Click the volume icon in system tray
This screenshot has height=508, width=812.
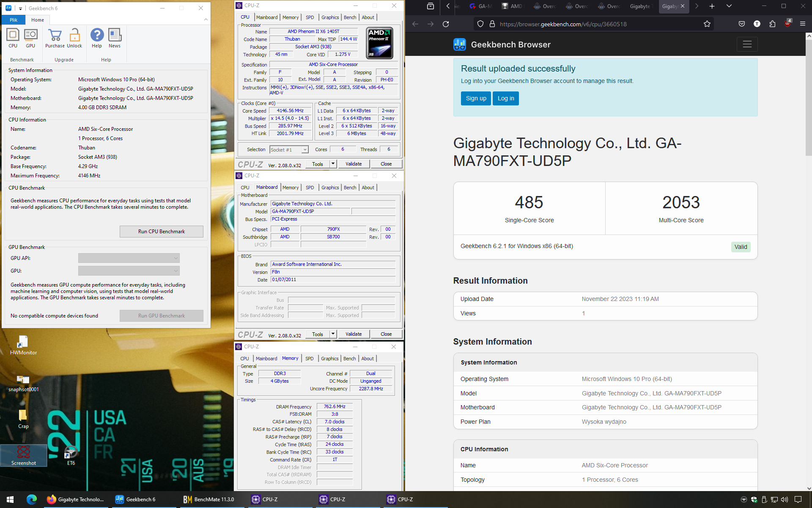[x=785, y=500]
